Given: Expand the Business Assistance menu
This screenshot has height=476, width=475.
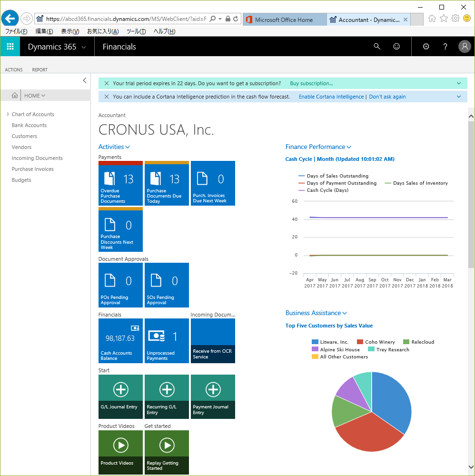Looking at the screenshot, I should tap(316, 313).
